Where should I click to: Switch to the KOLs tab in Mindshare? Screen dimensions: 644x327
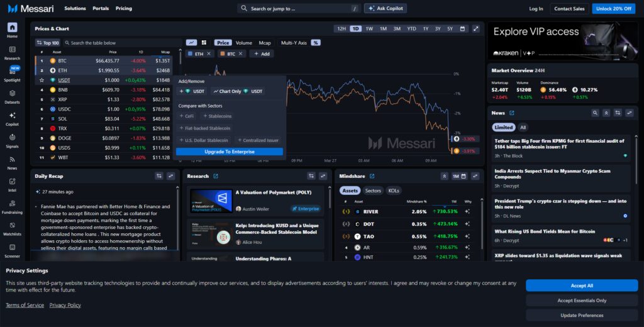[x=394, y=191]
